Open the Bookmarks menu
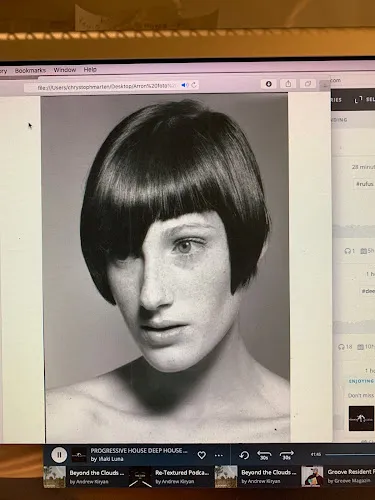Screen dimensions: 375x500 click(30, 70)
